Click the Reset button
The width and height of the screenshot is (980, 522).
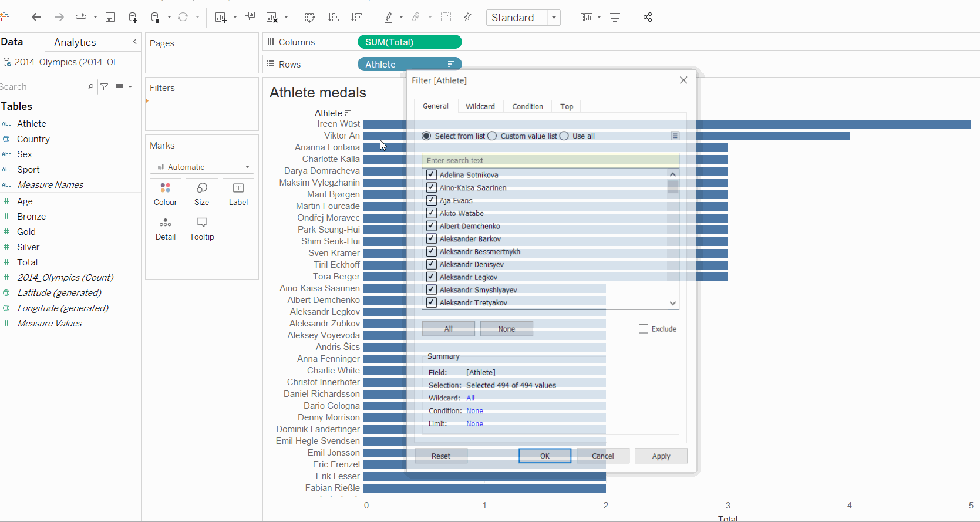pos(441,456)
